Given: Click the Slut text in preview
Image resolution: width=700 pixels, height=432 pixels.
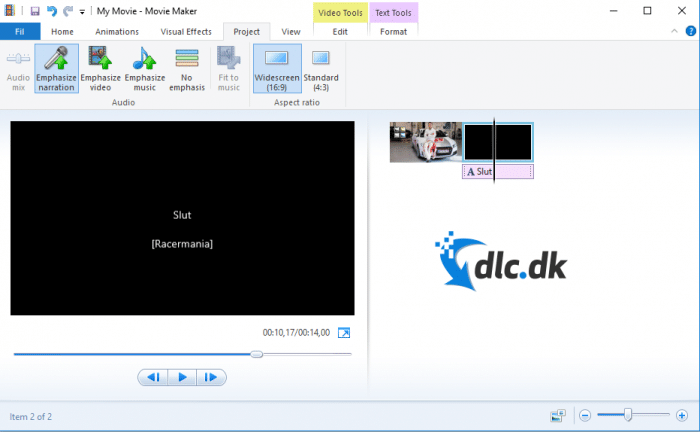Looking at the screenshot, I should 182,215.
